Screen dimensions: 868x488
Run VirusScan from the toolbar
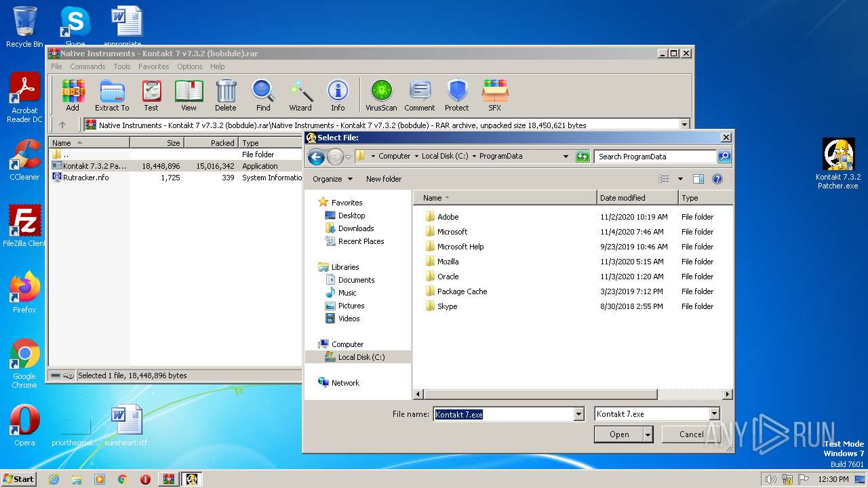pos(381,95)
